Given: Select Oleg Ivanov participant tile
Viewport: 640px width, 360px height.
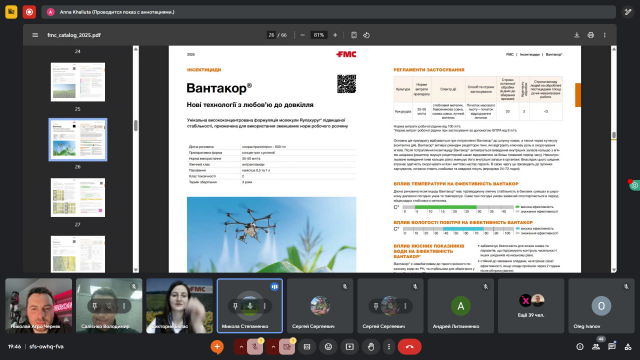Looking at the screenshot, I should 601,306.
